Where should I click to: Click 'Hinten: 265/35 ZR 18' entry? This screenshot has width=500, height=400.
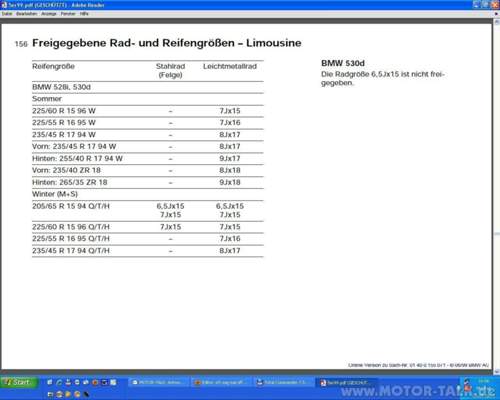pos(70,182)
